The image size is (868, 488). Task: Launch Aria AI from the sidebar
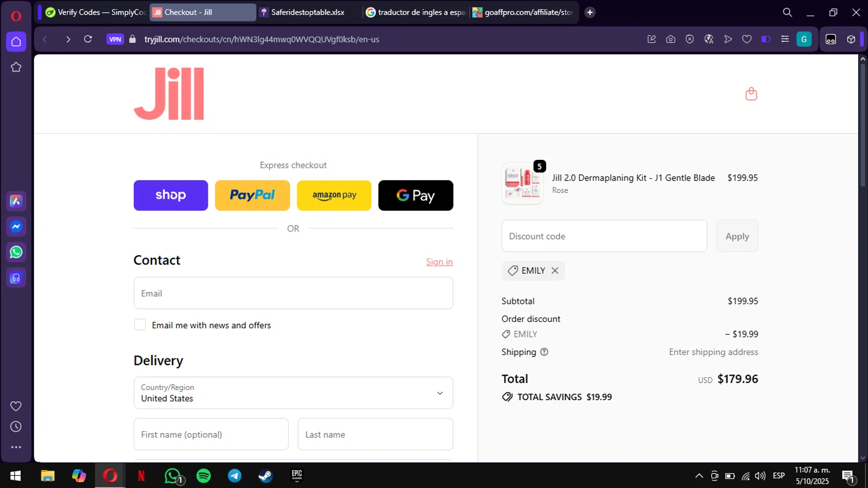point(16,201)
